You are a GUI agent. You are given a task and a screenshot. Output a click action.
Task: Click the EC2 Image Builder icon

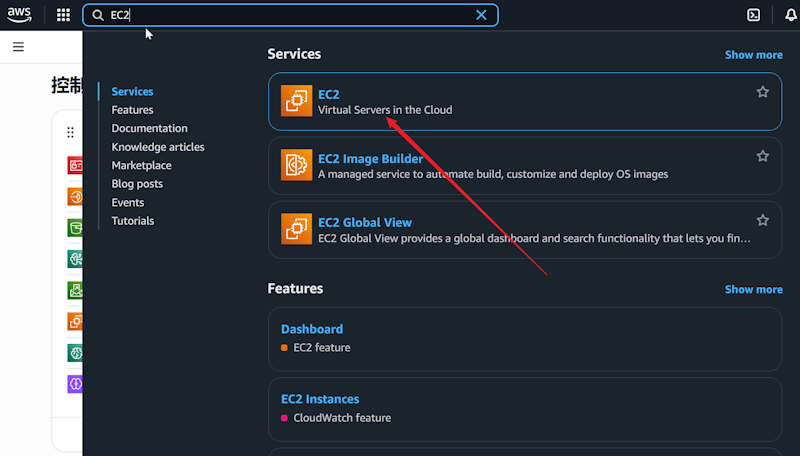tap(297, 166)
